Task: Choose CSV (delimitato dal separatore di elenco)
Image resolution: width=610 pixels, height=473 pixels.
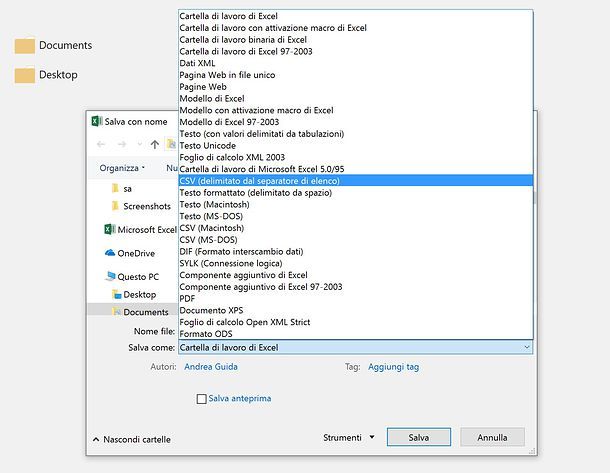Action: (260, 181)
